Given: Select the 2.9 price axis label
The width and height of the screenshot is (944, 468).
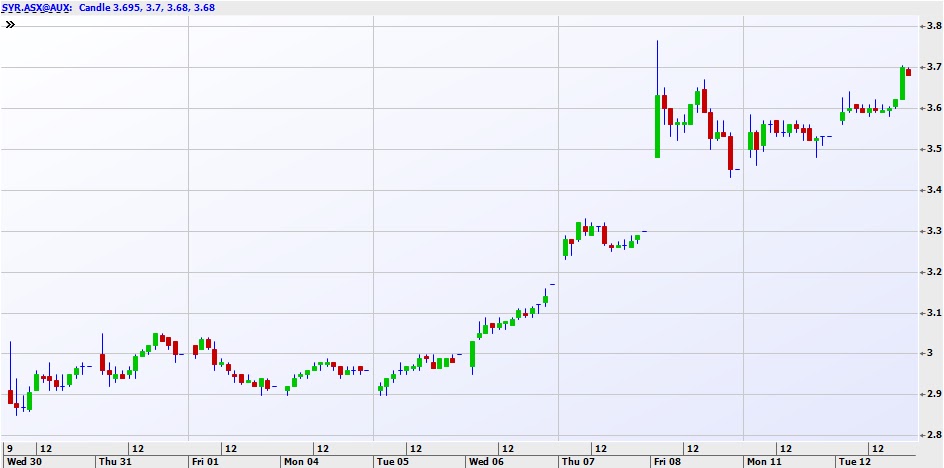Looking at the screenshot, I should click(x=935, y=395).
